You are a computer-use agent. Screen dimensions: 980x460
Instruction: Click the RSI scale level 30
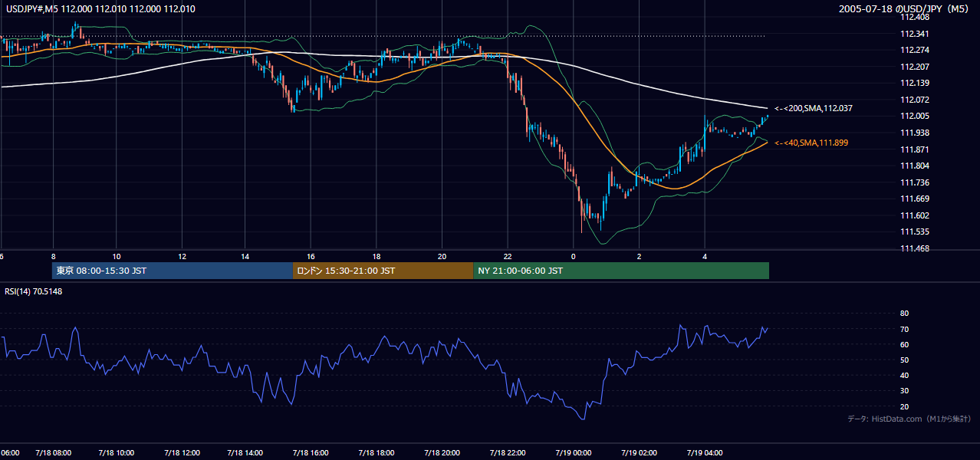point(904,390)
